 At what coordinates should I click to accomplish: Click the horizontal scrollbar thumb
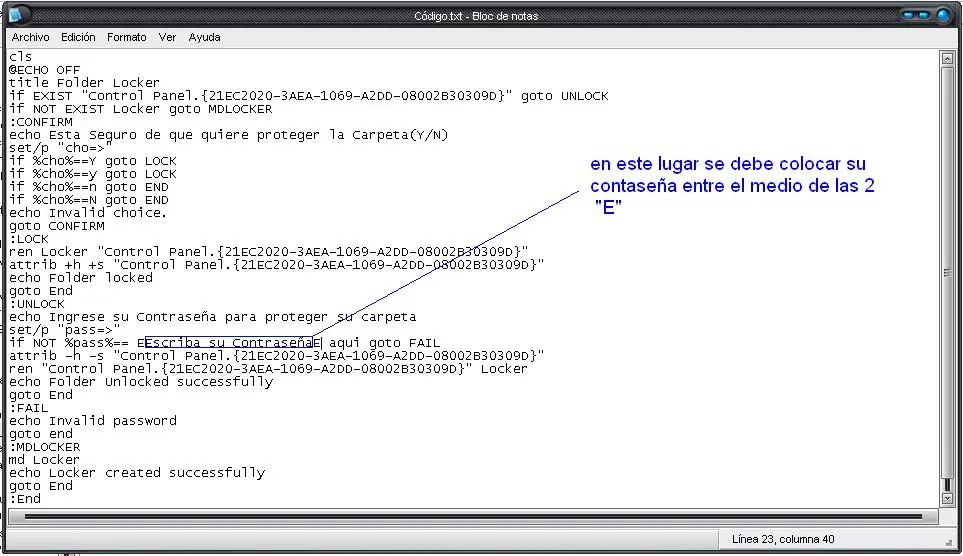473,517
